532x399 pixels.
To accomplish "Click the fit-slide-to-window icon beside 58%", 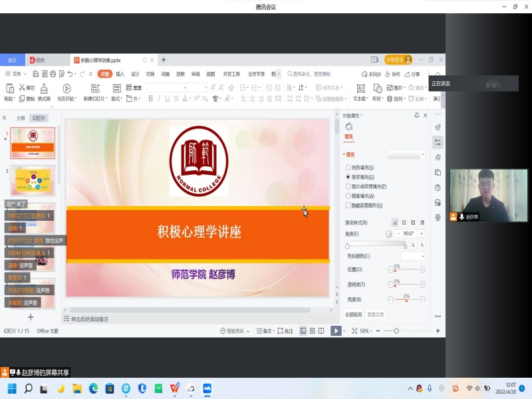I will coord(354,331).
